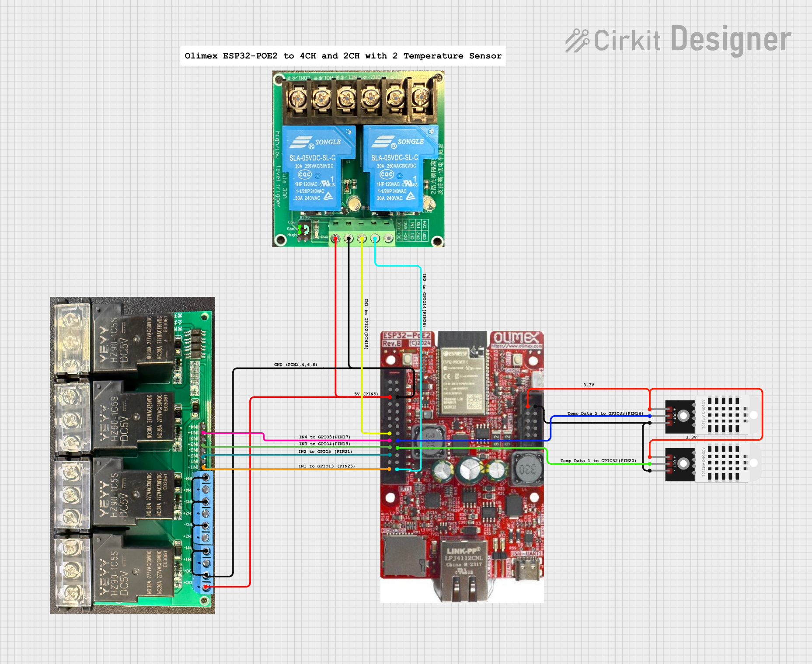
Task: Select the Olimex ESP32-POE2 board
Action: pyautogui.click(x=462, y=467)
